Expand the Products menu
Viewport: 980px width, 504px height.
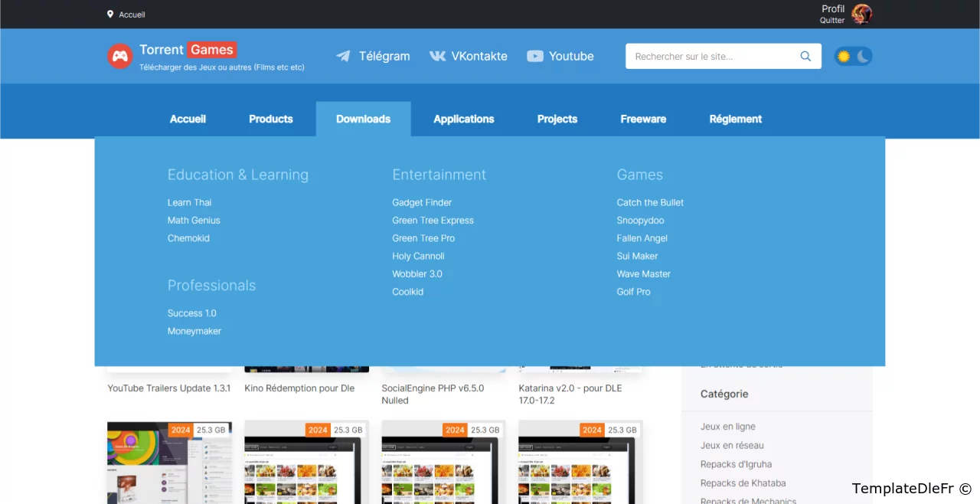click(270, 119)
